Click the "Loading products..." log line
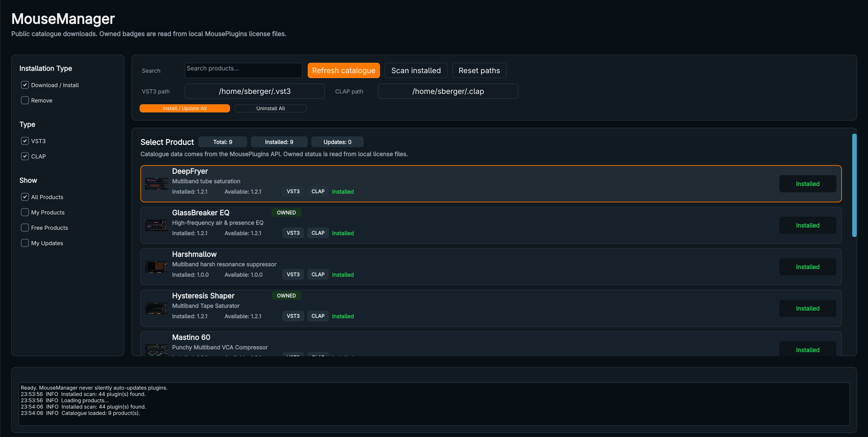This screenshot has width=868, height=437. pyautogui.click(x=65, y=400)
